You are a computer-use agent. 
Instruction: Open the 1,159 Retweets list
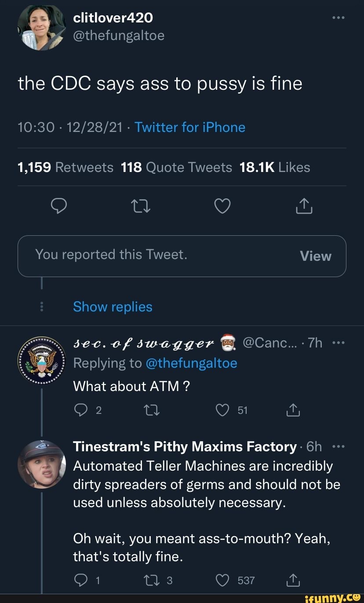(66, 167)
